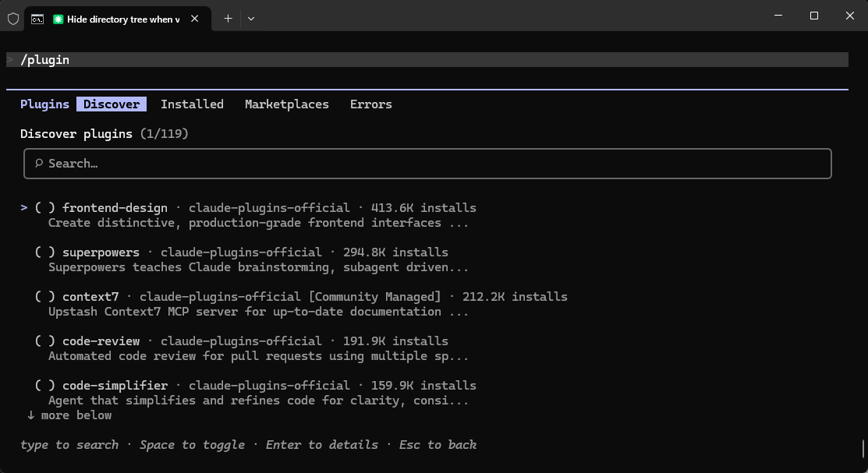Viewport: 868px width, 473px height.
Task: Focus the plugin Search field
Action: [x=427, y=163]
